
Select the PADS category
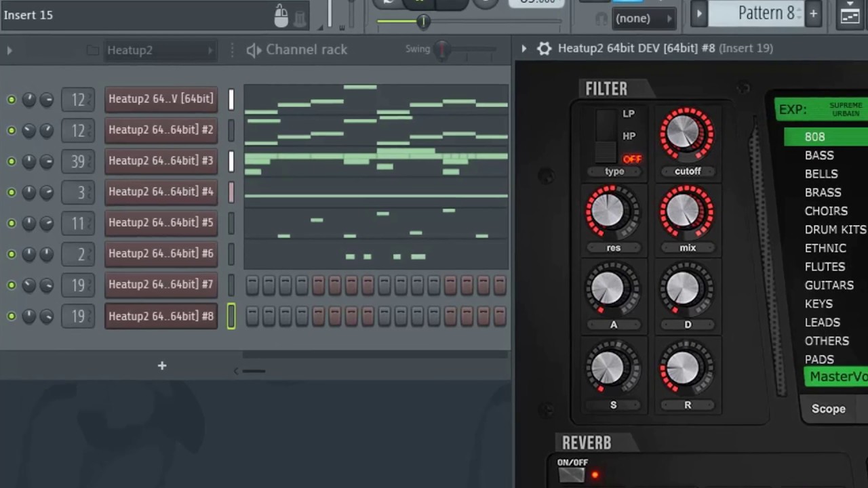(819, 359)
